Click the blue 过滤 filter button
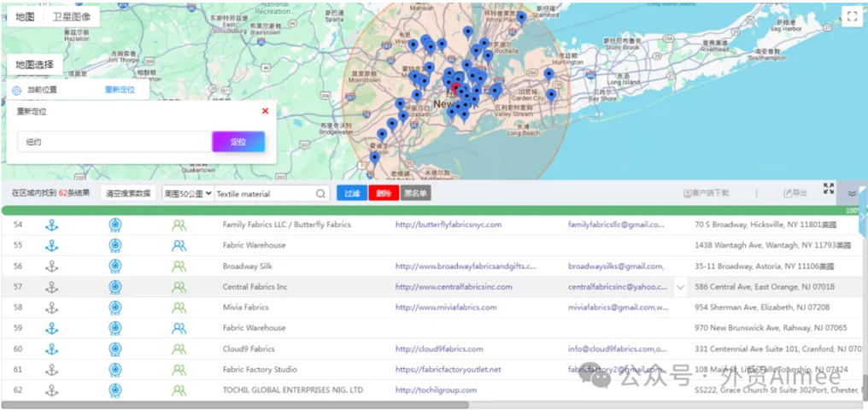Image resolution: width=868 pixels, height=410 pixels. tap(351, 194)
